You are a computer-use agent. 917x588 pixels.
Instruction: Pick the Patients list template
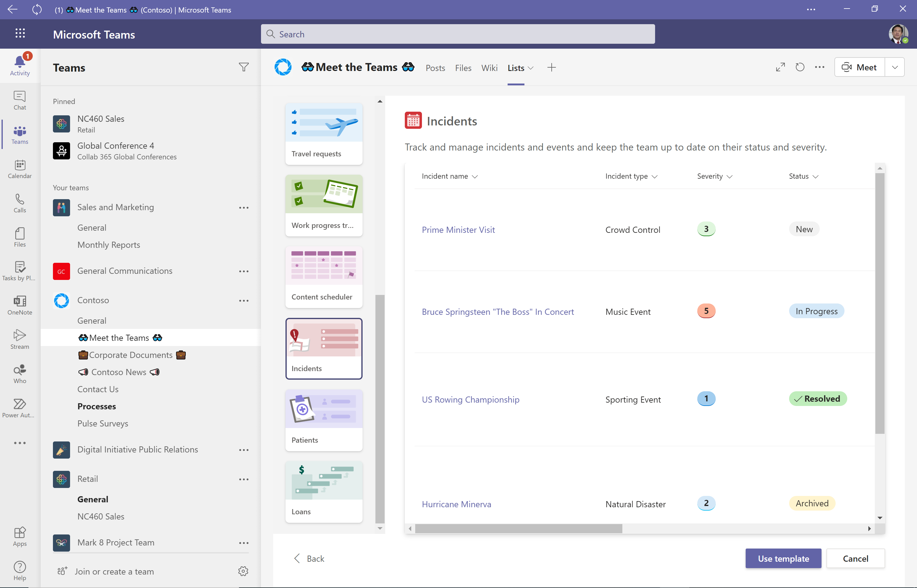pyautogui.click(x=324, y=420)
